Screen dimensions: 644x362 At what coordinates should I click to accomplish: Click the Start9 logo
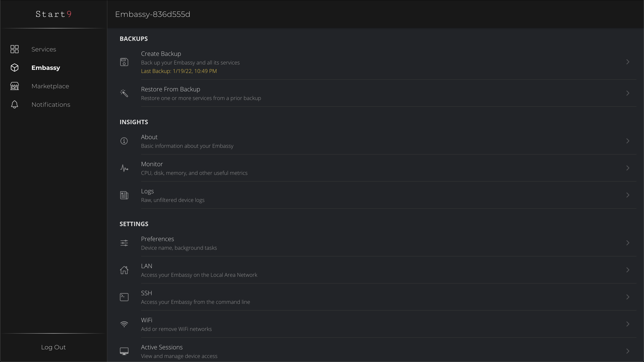[53, 14]
